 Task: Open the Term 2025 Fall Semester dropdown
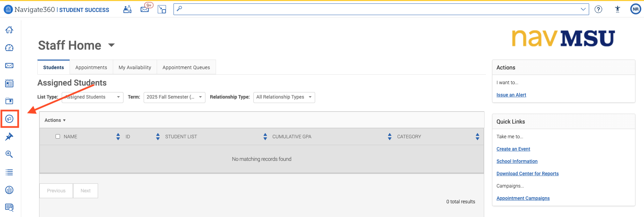175,97
